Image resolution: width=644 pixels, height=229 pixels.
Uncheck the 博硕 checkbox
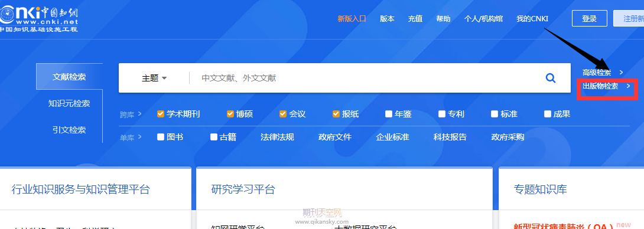[230, 114]
